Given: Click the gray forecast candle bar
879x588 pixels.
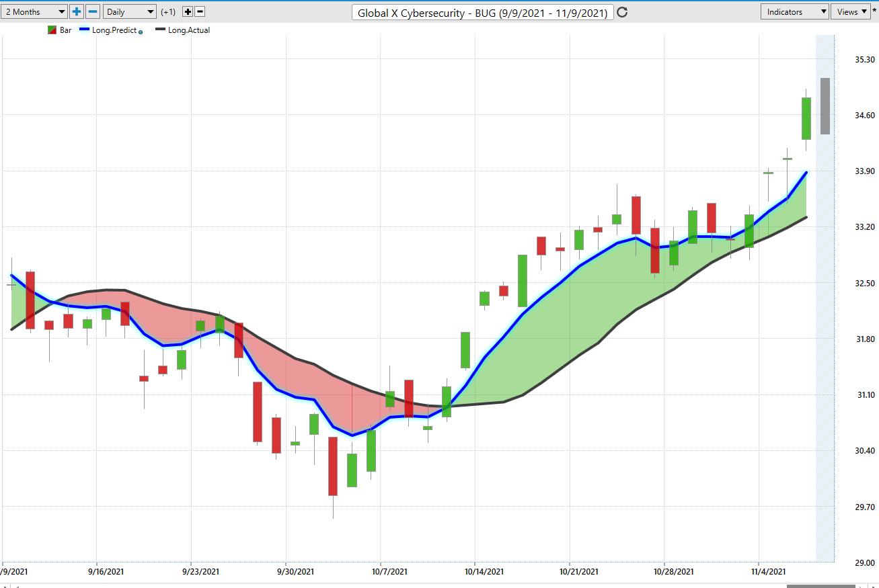Looking at the screenshot, I should (825, 106).
